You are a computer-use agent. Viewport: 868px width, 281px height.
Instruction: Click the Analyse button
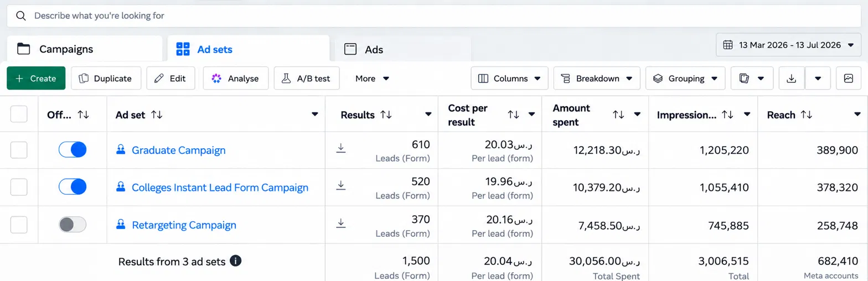pyautogui.click(x=235, y=79)
